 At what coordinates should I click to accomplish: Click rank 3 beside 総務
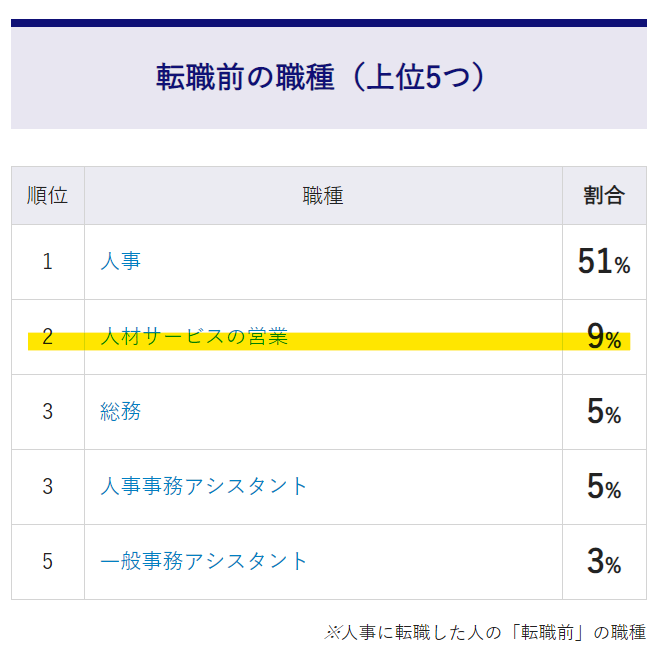tap(47, 412)
